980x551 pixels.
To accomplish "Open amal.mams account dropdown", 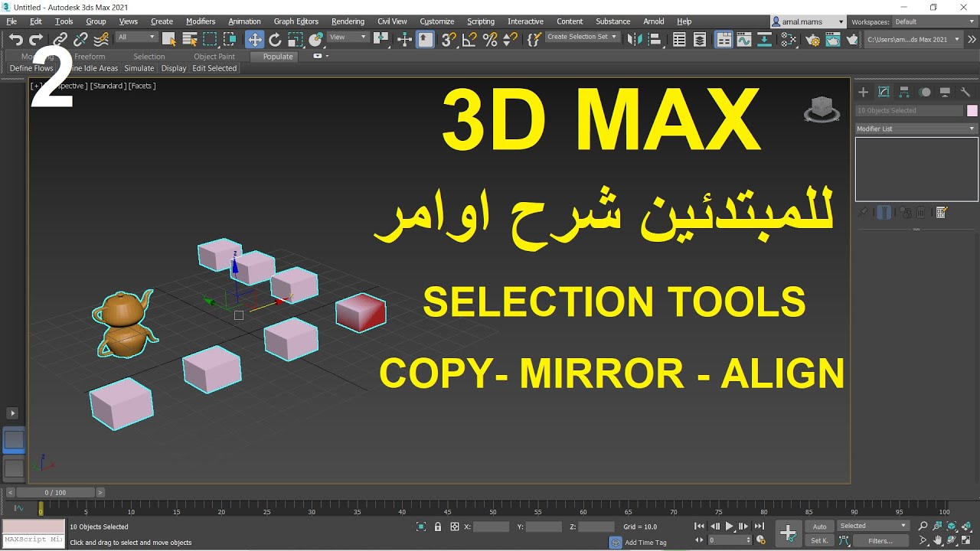I will [x=808, y=22].
